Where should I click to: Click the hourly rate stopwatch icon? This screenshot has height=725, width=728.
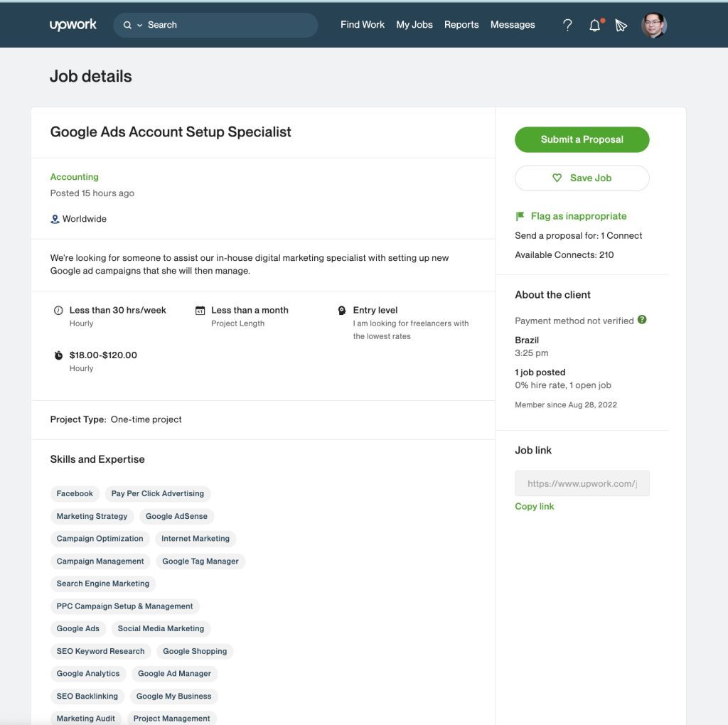[58, 355]
